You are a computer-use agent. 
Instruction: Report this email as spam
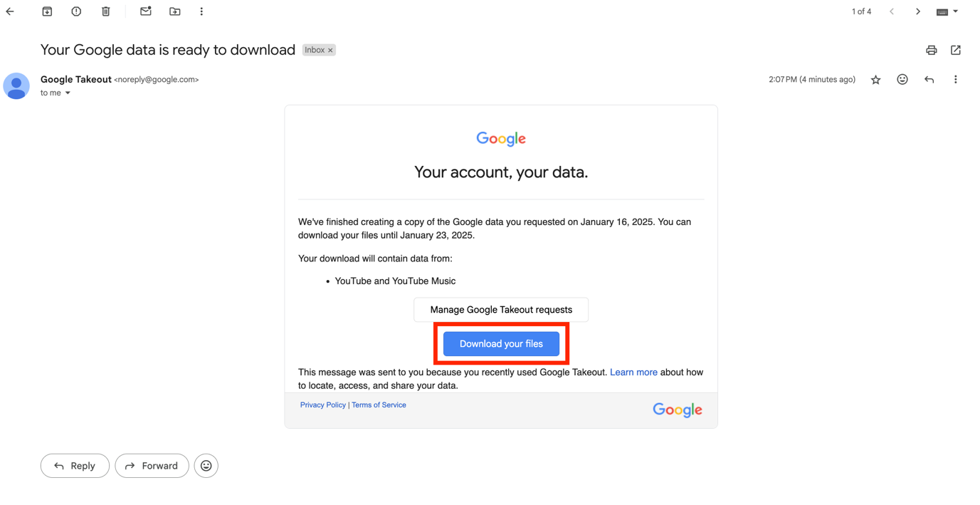(x=76, y=11)
